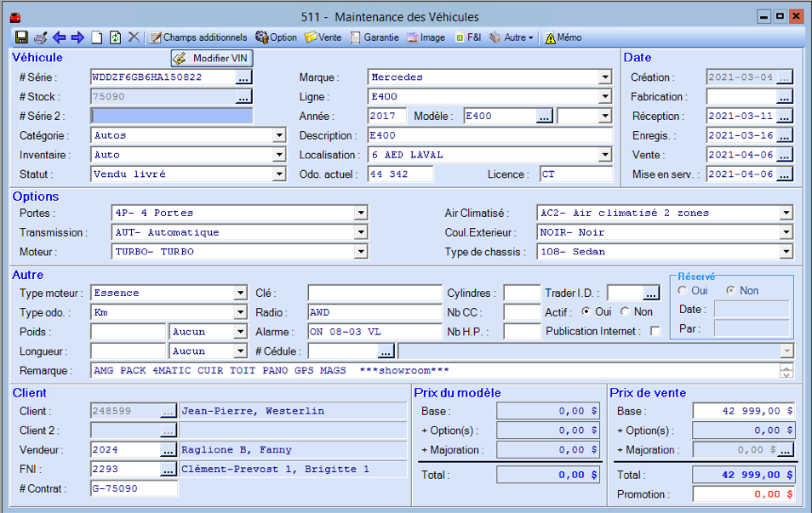Delete record using the X icon
Screen dimensions: 812x513
pyautogui.click(x=134, y=37)
